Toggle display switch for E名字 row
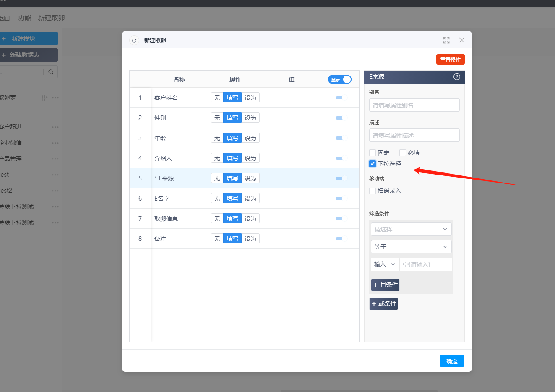555x392 pixels. coord(341,199)
